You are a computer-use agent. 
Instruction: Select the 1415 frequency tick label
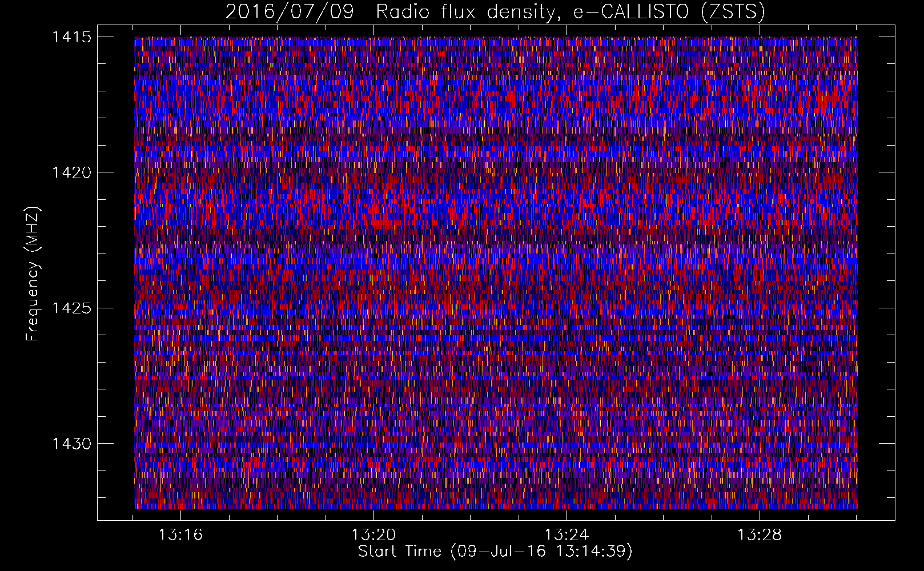72,37
